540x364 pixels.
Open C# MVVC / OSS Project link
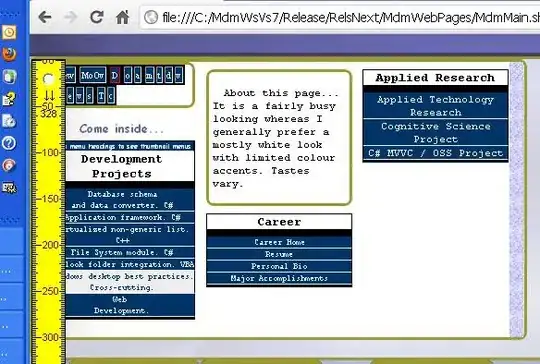[x=435, y=153]
